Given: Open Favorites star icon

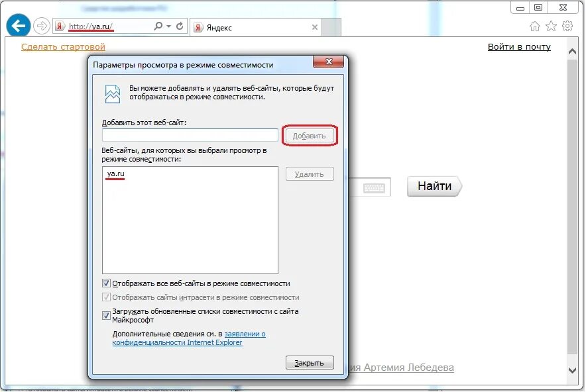Looking at the screenshot, I should click(552, 26).
